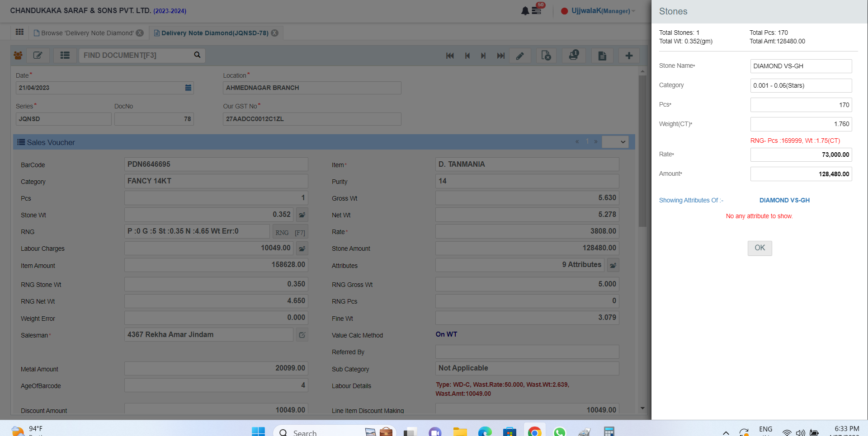
Task: Click the BarCode field PDN6646695
Action: [216, 164]
